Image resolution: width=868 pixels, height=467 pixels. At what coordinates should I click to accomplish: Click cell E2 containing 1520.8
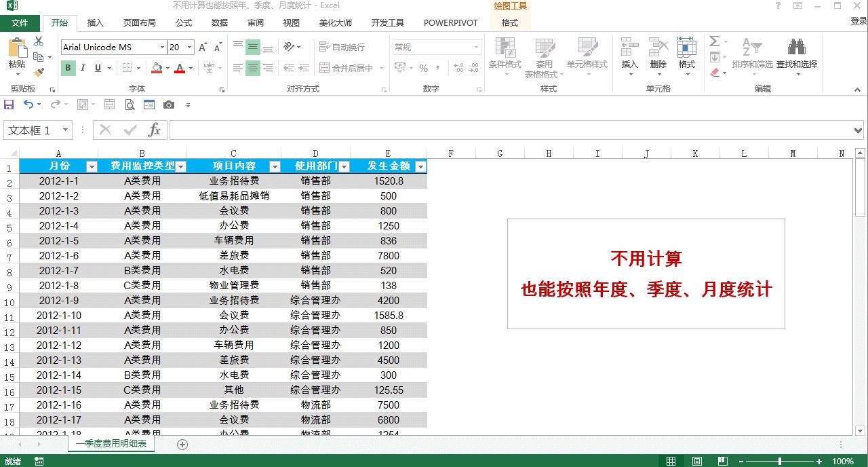tap(388, 181)
